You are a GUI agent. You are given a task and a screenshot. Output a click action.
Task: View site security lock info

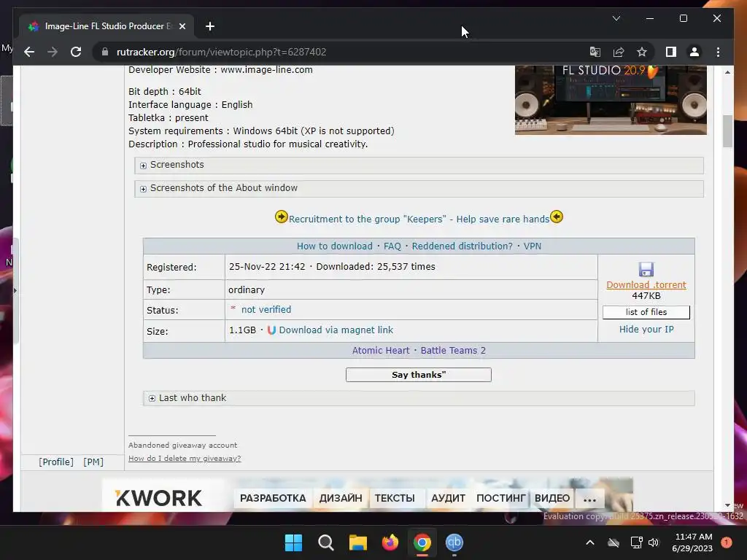point(105,52)
